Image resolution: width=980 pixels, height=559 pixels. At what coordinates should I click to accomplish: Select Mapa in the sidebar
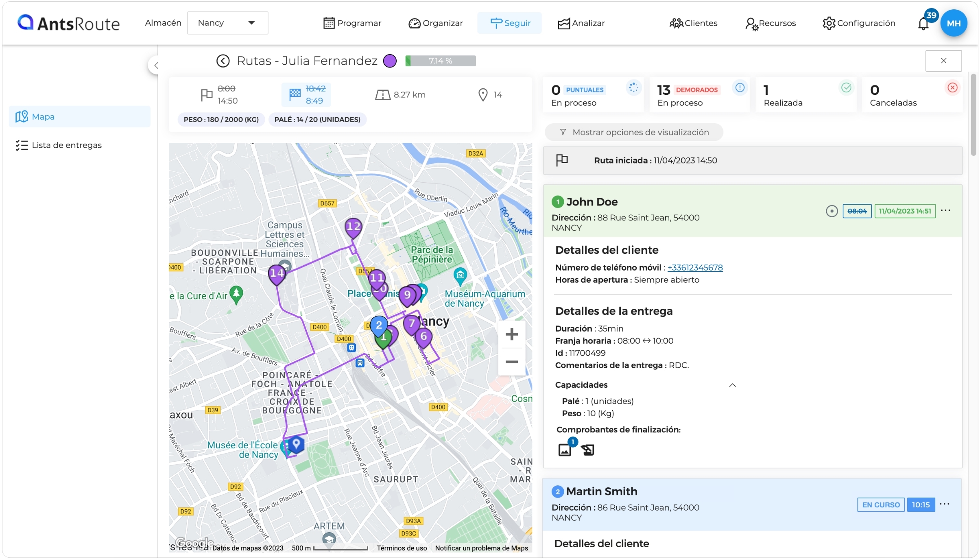click(x=80, y=117)
